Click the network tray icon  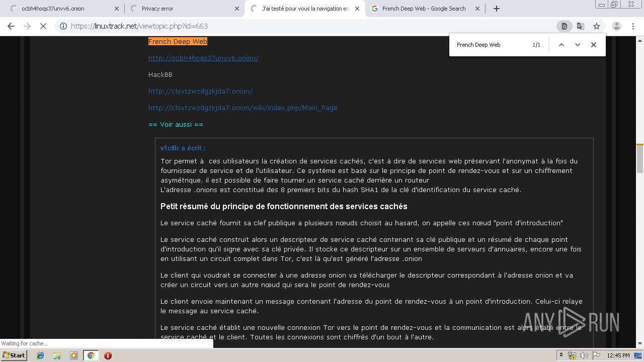click(572, 355)
